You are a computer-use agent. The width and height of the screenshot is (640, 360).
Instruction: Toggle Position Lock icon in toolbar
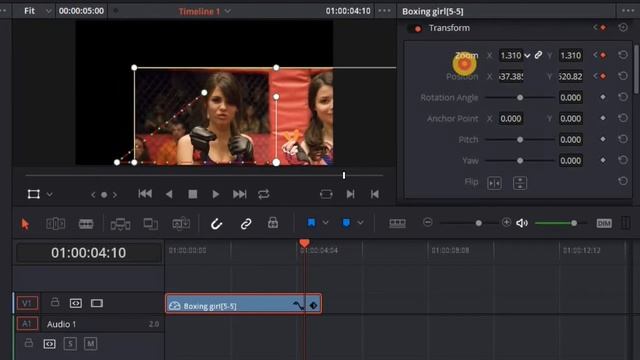(x=273, y=223)
